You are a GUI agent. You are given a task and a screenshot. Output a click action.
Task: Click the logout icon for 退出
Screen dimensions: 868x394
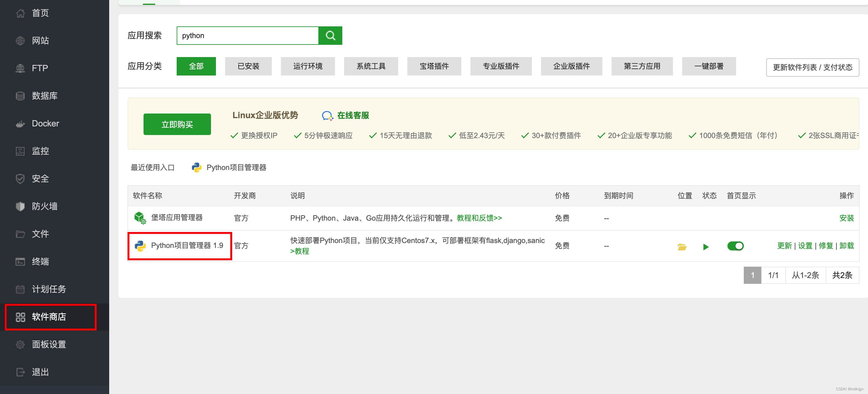20,373
